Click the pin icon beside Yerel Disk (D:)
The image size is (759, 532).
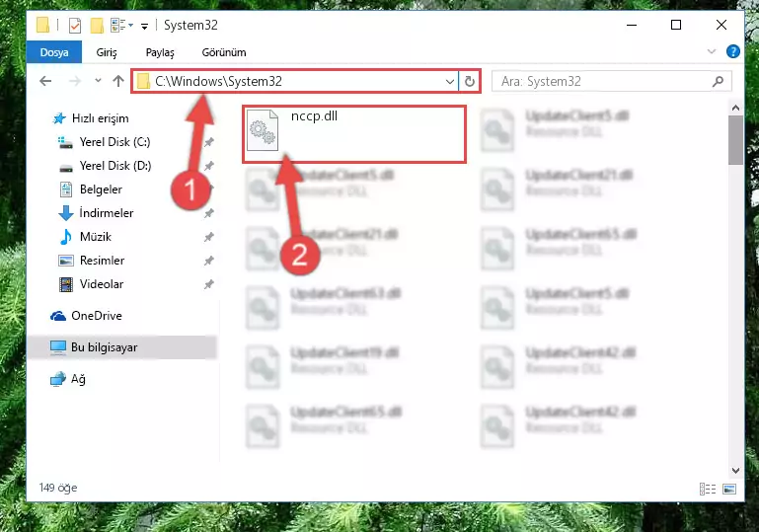tap(208, 166)
